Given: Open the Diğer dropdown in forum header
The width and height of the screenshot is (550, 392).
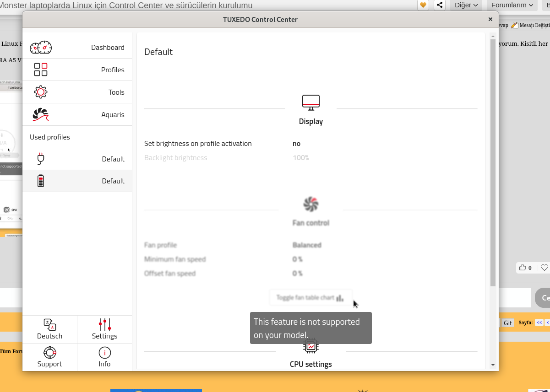Looking at the screenshot, I should 466,5.
